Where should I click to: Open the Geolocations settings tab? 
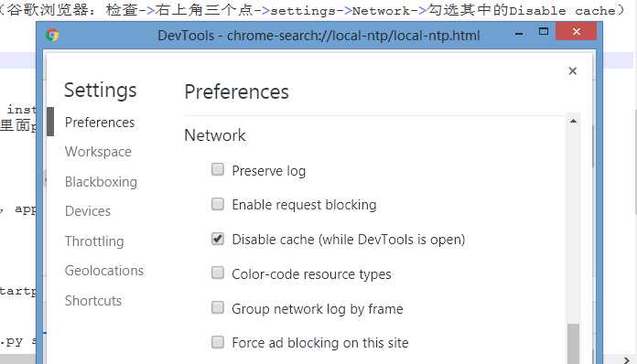coord(104,271)
